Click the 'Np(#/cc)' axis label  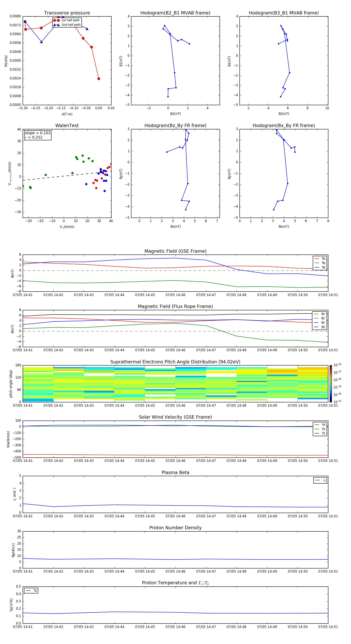tap(13, 550)
